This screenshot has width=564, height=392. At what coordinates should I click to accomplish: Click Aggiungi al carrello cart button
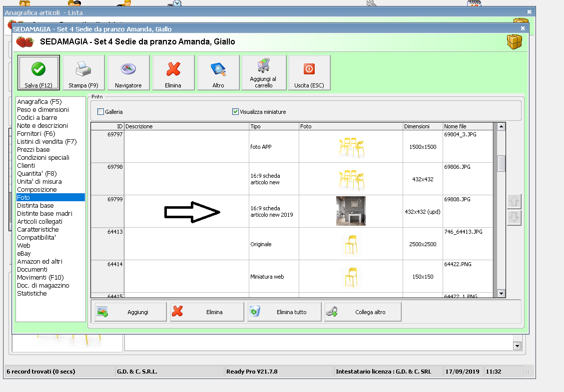click(x=264, y=72)
